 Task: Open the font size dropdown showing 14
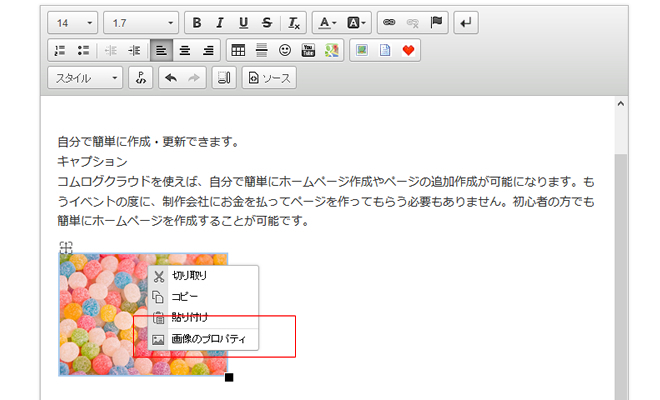(72, 22)
